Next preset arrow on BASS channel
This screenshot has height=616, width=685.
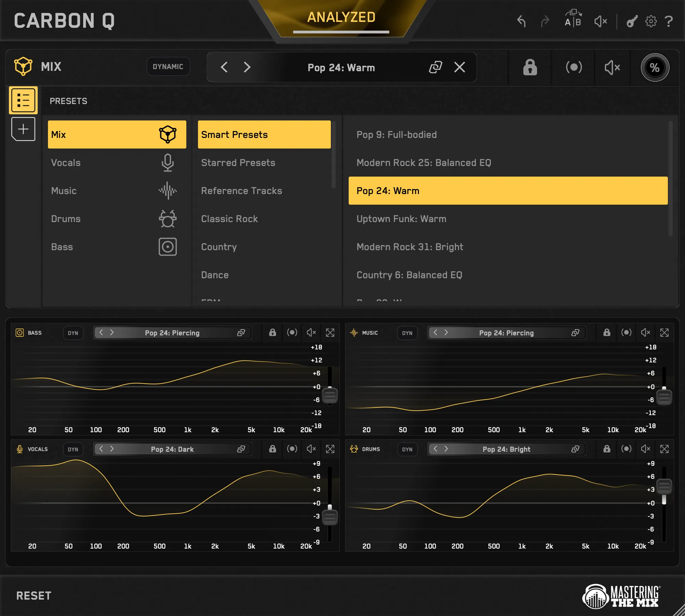pos(112,332)
